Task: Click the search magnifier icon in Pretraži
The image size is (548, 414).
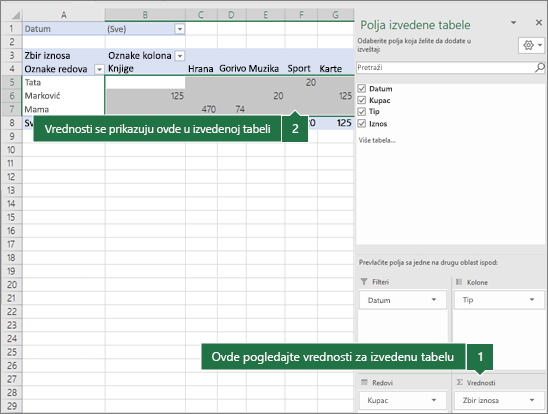Action: tap(540, 67)
